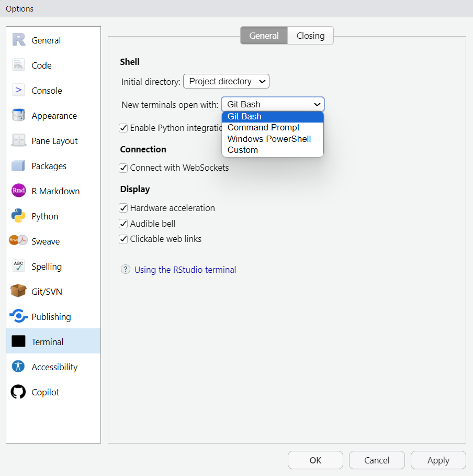This screenshot has width=473, height=476.
Task: Choose Git Bash from the shell list
Action: [x=273, y=117]
